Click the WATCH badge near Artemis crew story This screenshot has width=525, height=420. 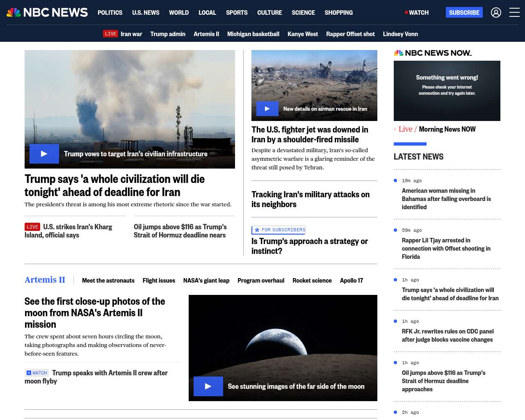coord(37,373)
